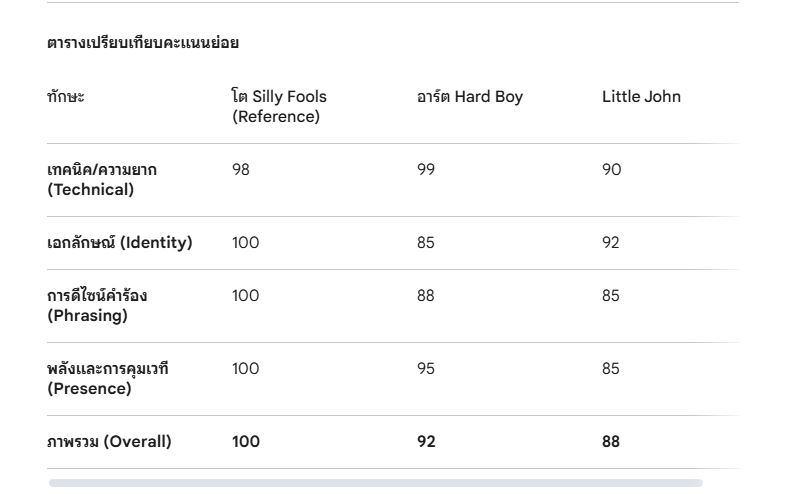Click the horizontal scrollbar below the table

point(375,483)
